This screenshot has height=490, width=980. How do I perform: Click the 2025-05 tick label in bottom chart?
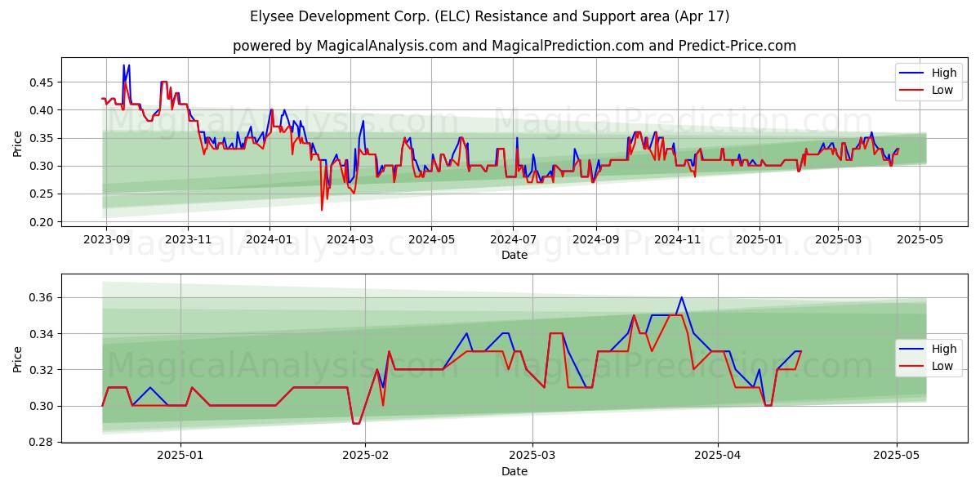[897, 456]
